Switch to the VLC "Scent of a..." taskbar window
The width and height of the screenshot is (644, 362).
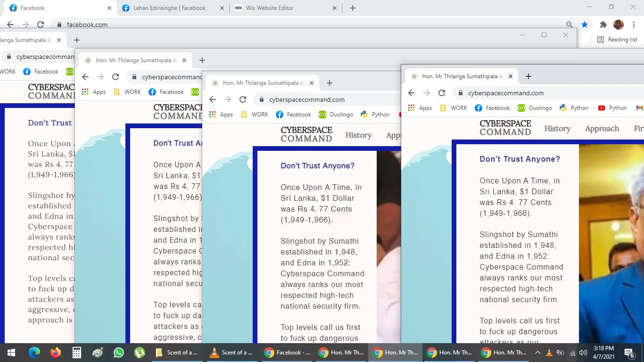231,353
